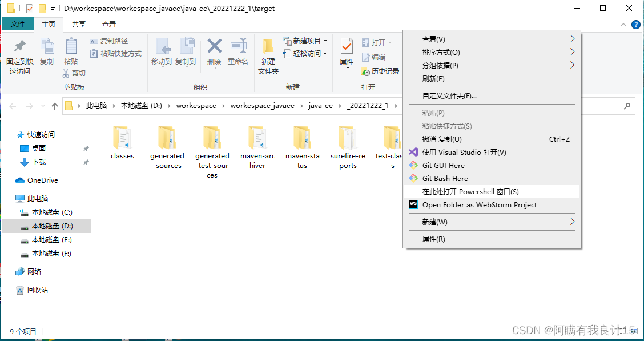Viewport: 644px width, 341px height.
Task: Select Downloads (下载) in sidebar
Action: click(39, 162)
